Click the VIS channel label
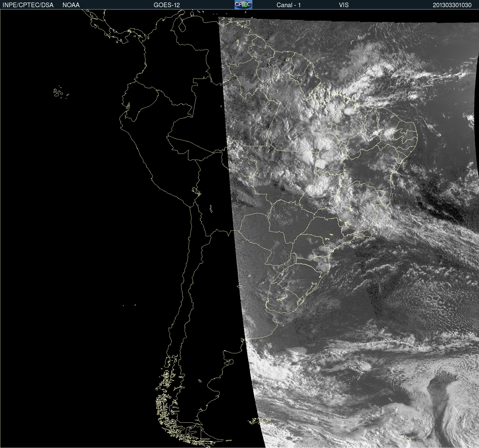The image size is (479, 448). pos(344,5)
